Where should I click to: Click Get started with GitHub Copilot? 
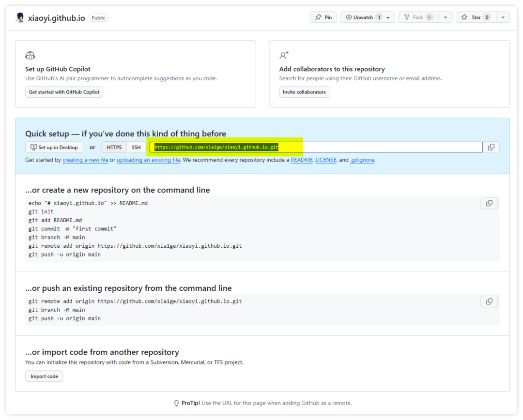(64, 92)
